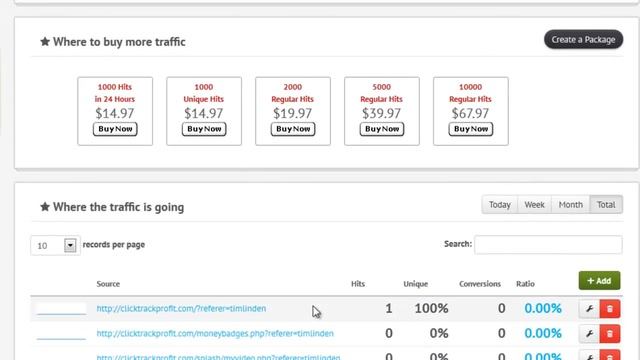The width and height of the screenshot is (640, 360).
Task: Select the $19.97 price text
Action: [293, 113]
